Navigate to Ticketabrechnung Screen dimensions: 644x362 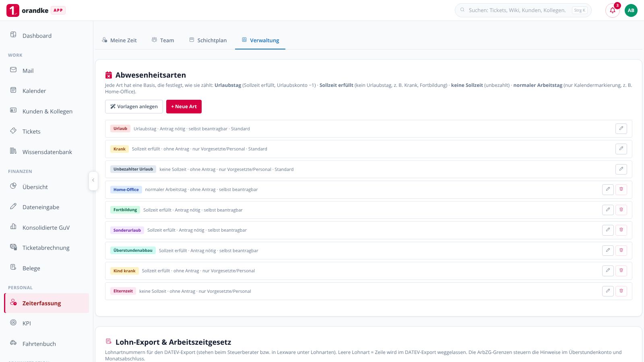coord(47,247)
